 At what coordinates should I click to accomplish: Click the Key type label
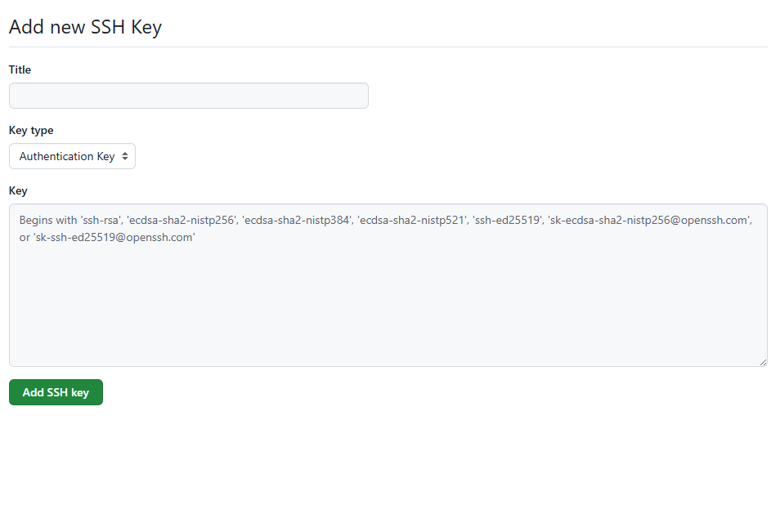point(31,130)
